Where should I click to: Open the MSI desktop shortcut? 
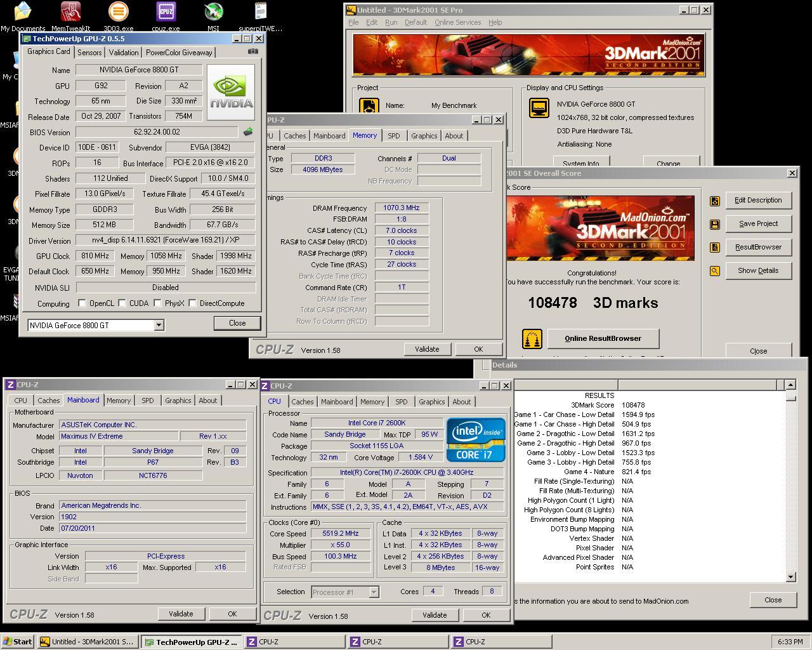tap(213, 16)
